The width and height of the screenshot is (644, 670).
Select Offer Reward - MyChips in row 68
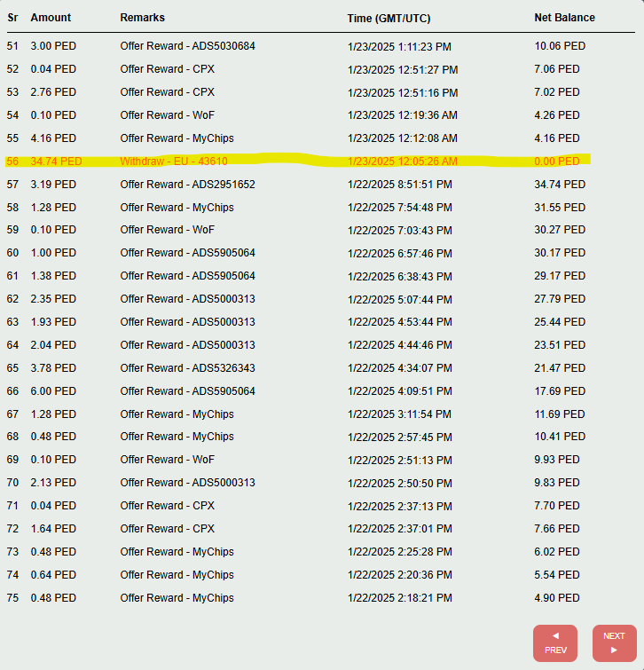tap(177, 437)
